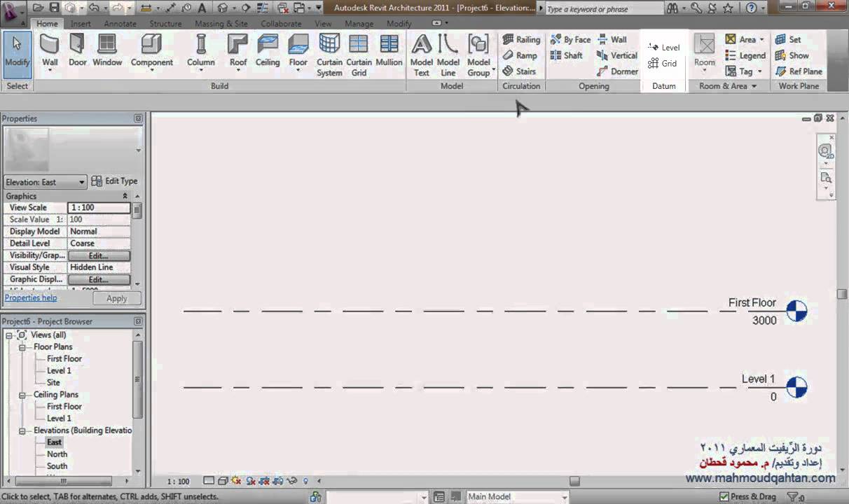The height and width of the screenshot is (504, 849).
Task: Select the Opening Wall tool
Action: pos(612,40)
